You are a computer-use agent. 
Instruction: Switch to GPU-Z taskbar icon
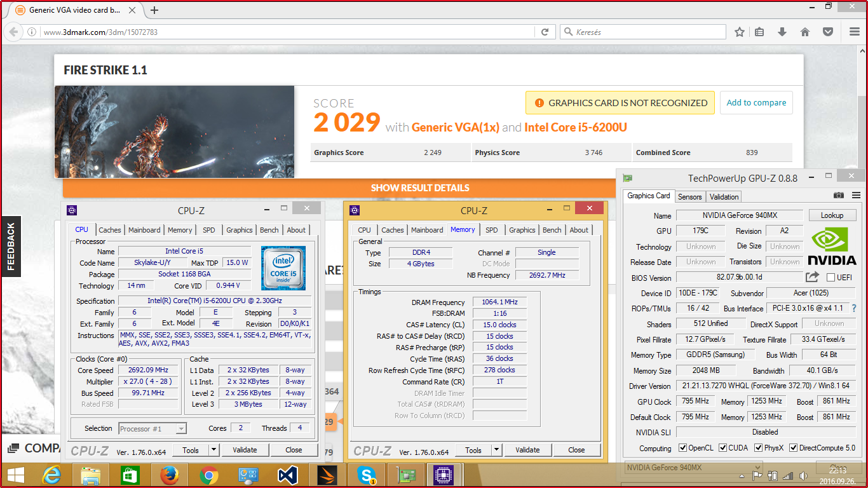pyautogui.click(x=405, y=475)
